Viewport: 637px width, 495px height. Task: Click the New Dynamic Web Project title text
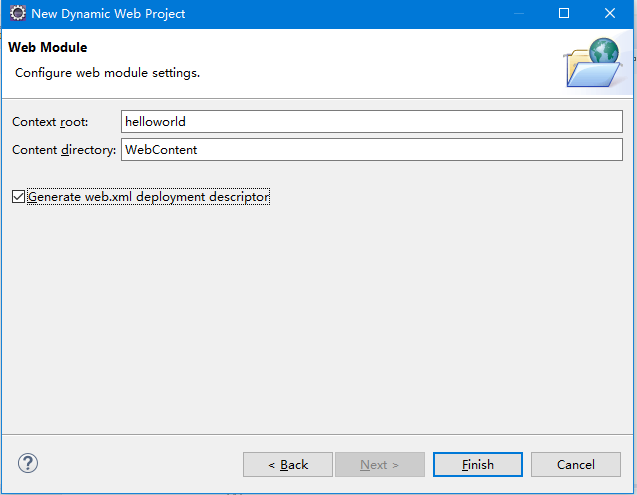coord(108,14)
